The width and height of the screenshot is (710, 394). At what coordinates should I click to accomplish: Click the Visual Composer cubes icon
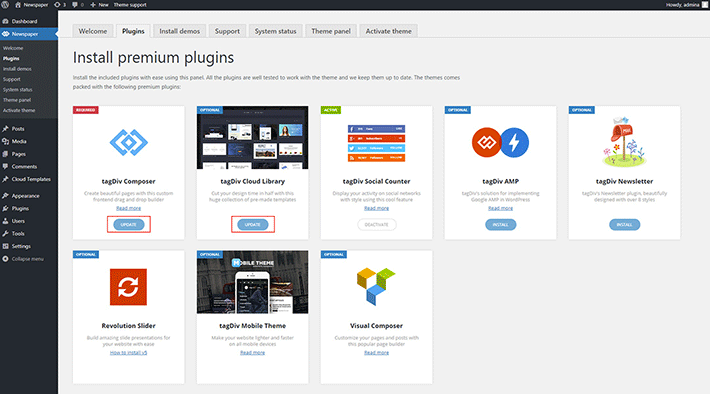pos(376,286)
